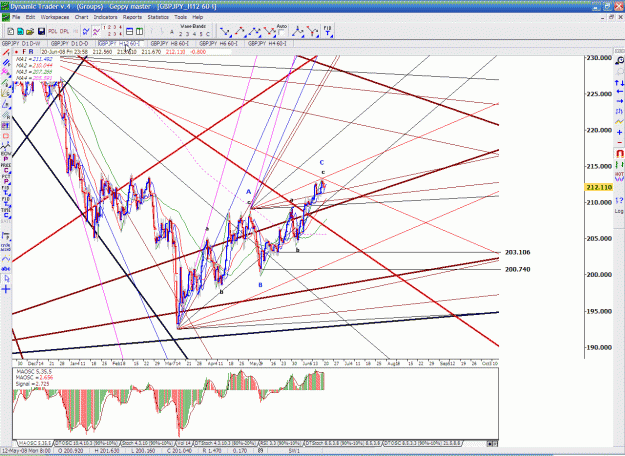Click the new chart document icon
The height and width of the screenshot is (456, 625).
[11, 31]
